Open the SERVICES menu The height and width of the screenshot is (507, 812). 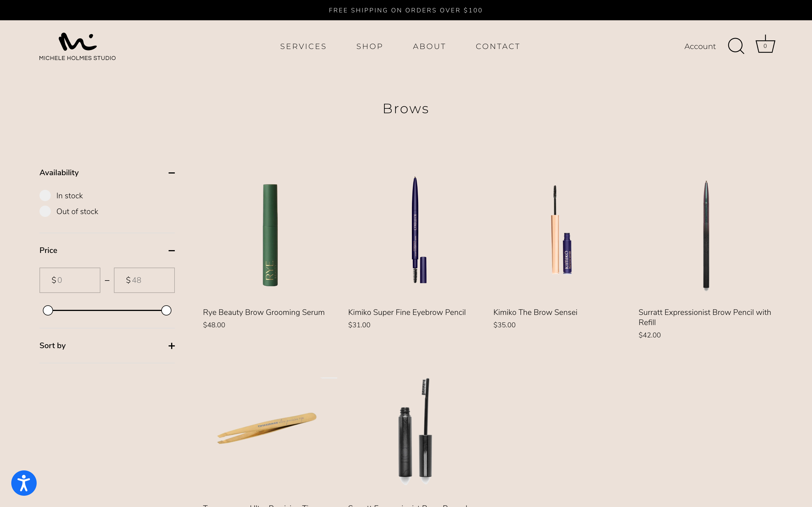coord(303,46)
